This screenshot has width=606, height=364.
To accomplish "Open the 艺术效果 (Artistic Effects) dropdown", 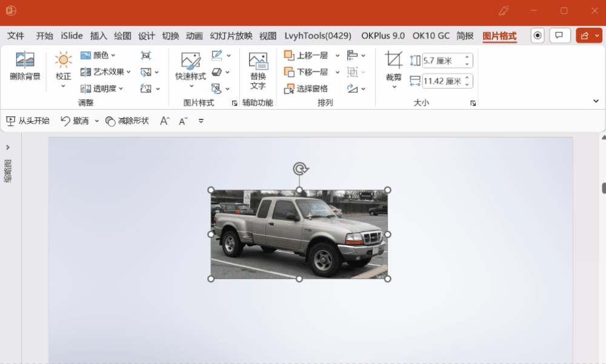I will click(106, 71).
